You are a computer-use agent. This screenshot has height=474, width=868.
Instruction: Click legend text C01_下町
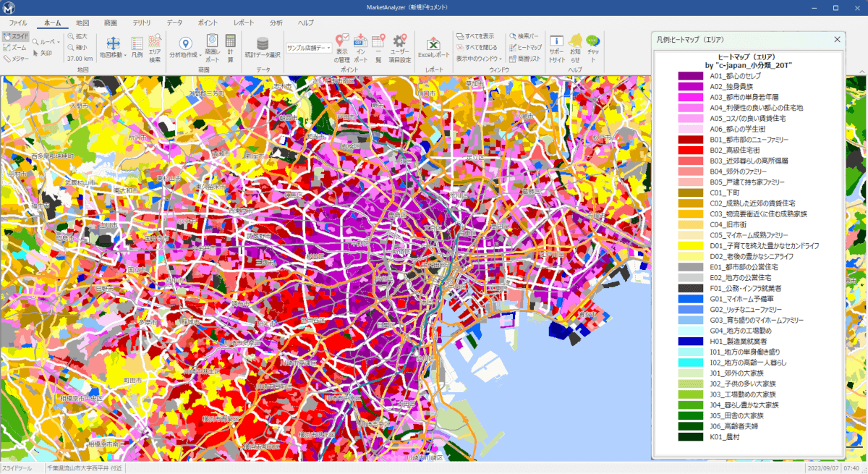point(725,192)
